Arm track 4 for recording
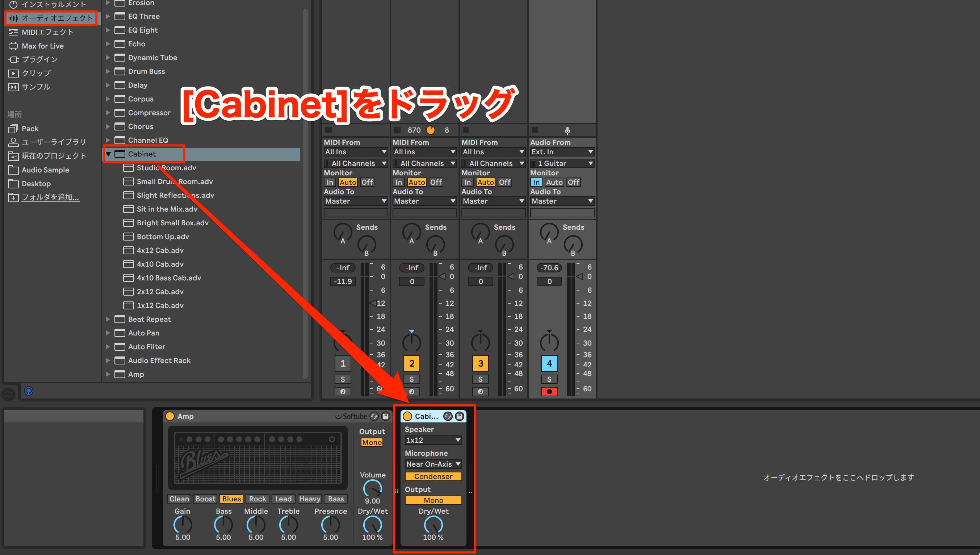Screen dimensions: 980x555 tap(549, 392)
